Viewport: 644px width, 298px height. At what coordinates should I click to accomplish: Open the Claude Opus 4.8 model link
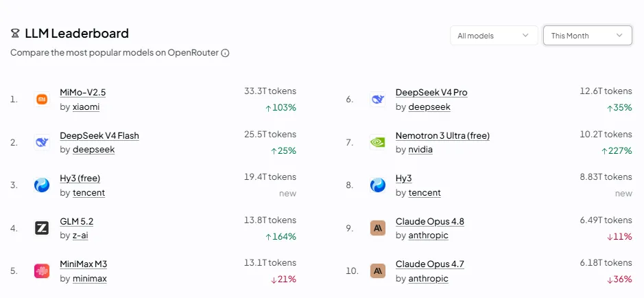pos(429,222)
